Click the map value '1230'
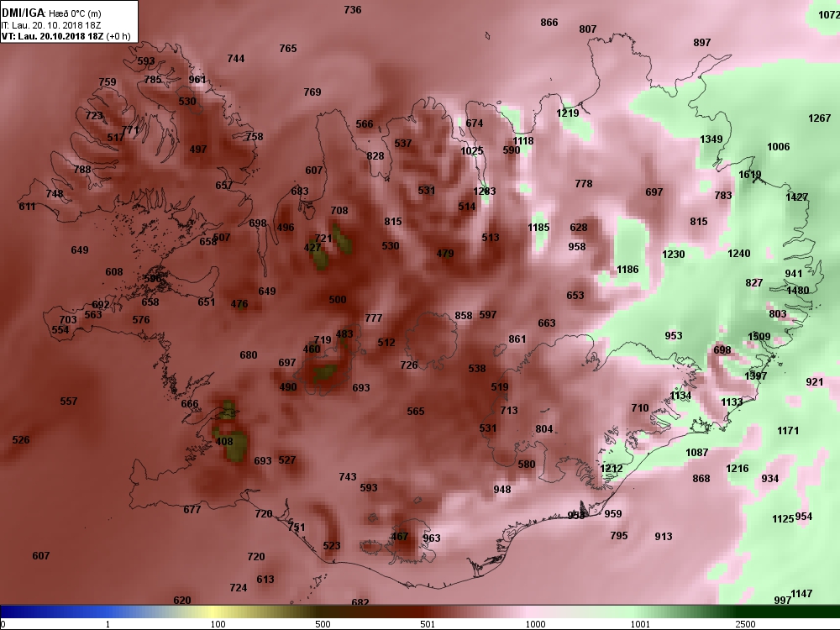The width and height of the screenshot is (840, 630). pos(674,255)
